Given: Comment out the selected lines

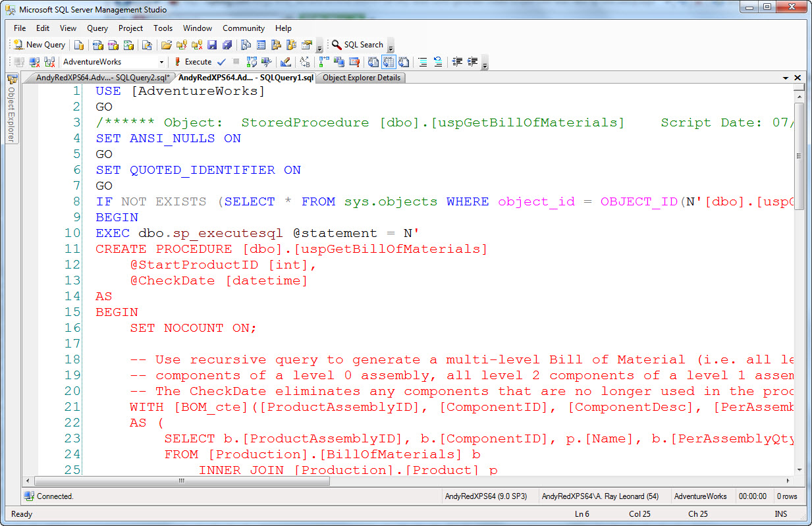Looking at the screenshot, I should point(423,62).
